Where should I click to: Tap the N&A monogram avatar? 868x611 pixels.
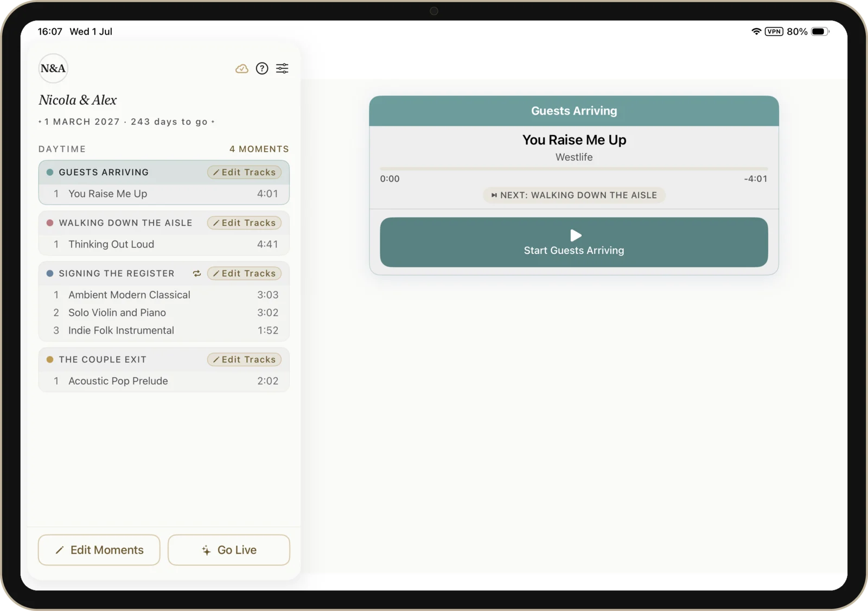click(53, 68)
